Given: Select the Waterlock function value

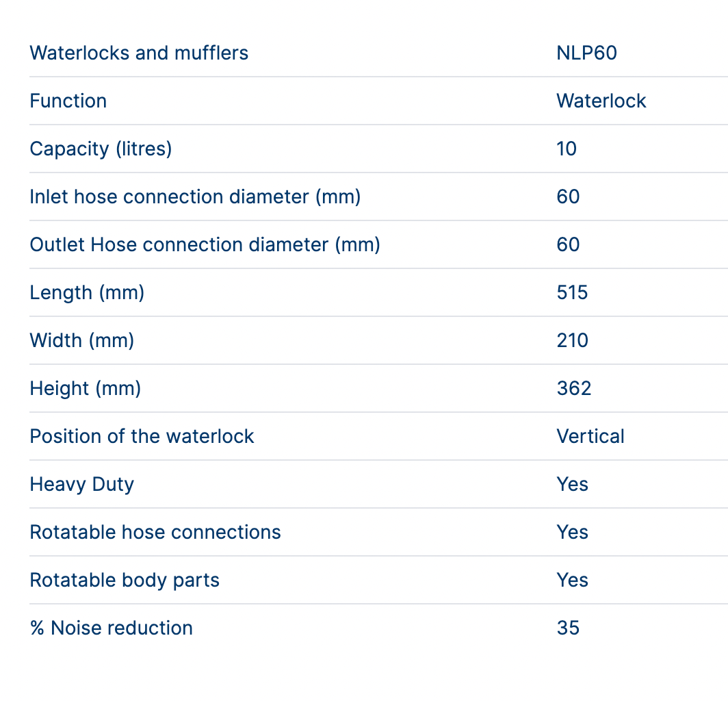Looking at the screenshot, I should click(x=601, y=101).
